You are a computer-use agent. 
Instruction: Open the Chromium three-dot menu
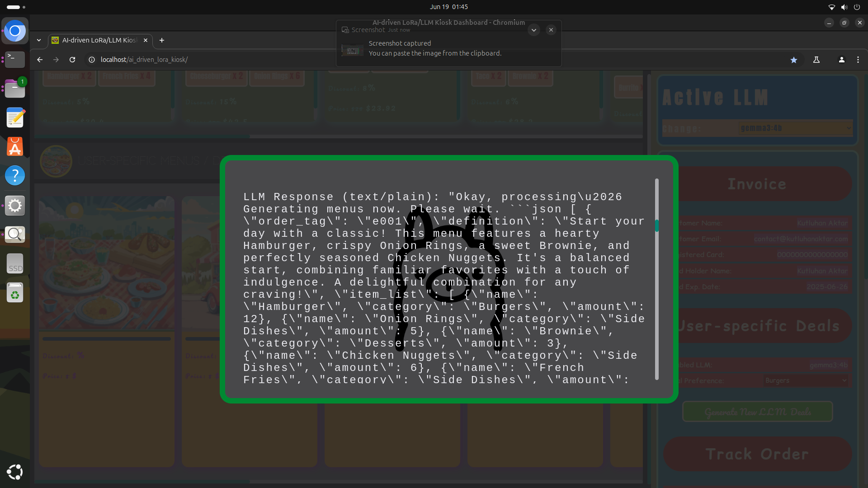point(858,60)
